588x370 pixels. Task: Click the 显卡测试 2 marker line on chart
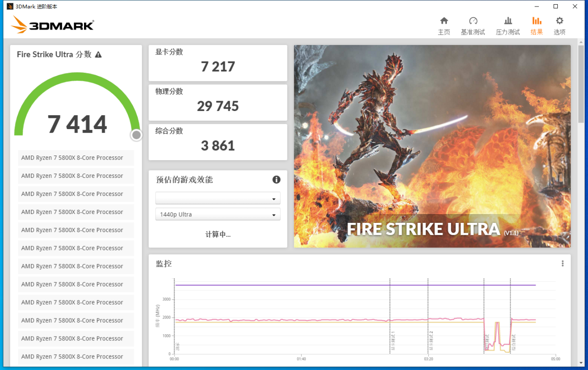(x=428, y=316)
